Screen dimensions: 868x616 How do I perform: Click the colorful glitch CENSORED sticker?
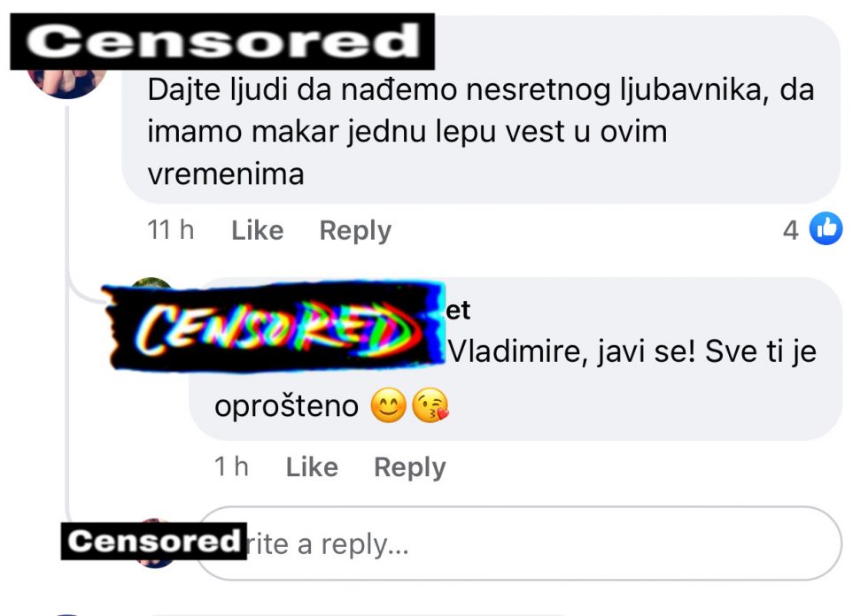tap(274, 327)
